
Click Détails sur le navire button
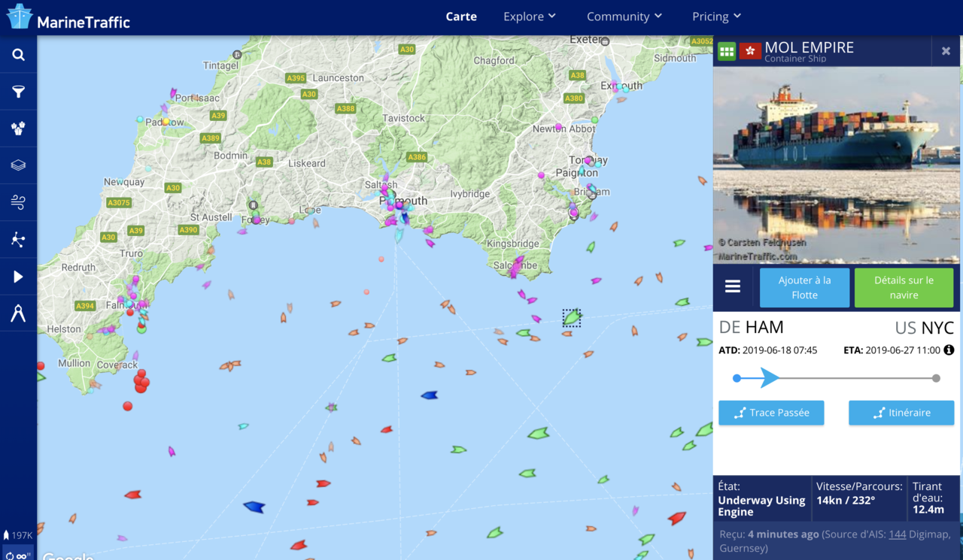[904, 287]
